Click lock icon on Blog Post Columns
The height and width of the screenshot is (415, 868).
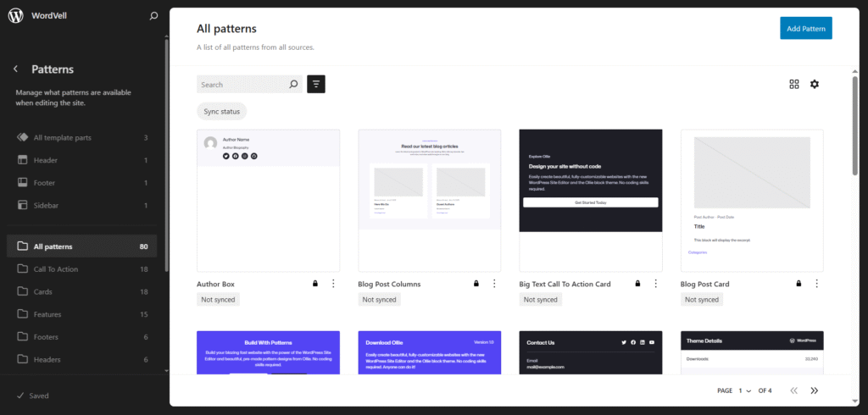click(x=476, y=284)
